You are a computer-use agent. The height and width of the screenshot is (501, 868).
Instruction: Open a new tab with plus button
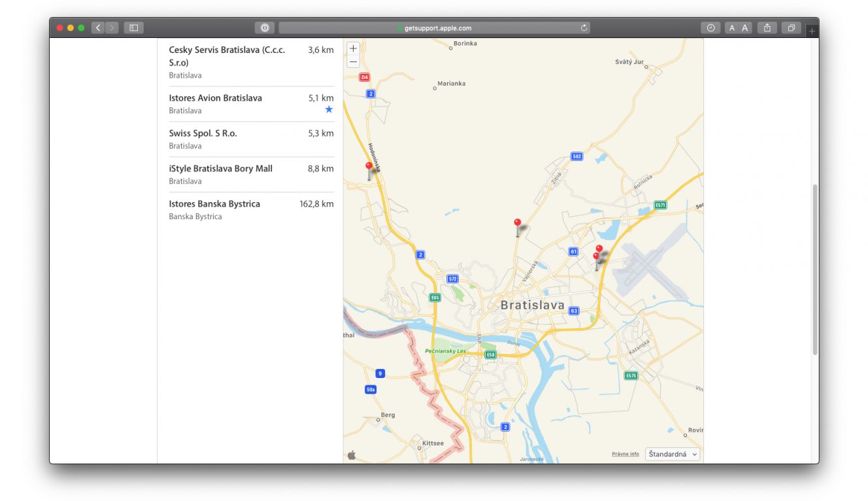pyautogui.click(x=812, y=31)
